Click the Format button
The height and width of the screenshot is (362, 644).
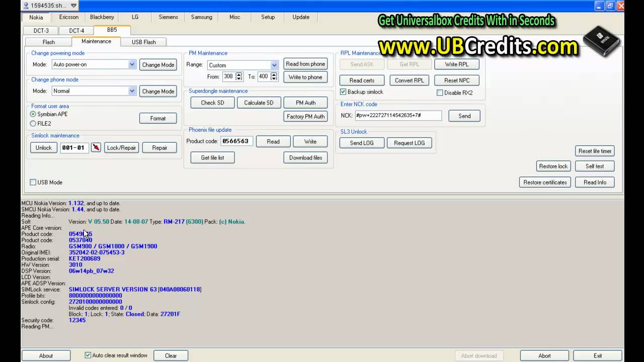pos(158,118)
